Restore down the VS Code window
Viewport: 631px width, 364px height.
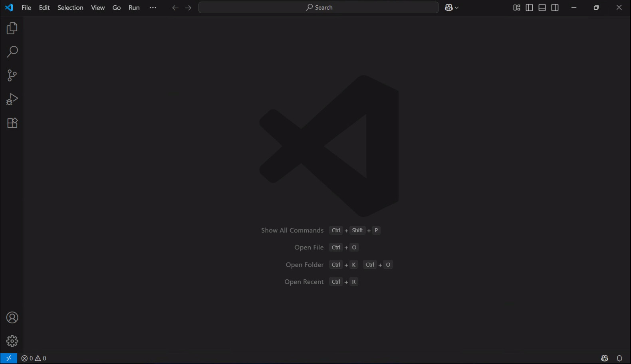(596, 8)
